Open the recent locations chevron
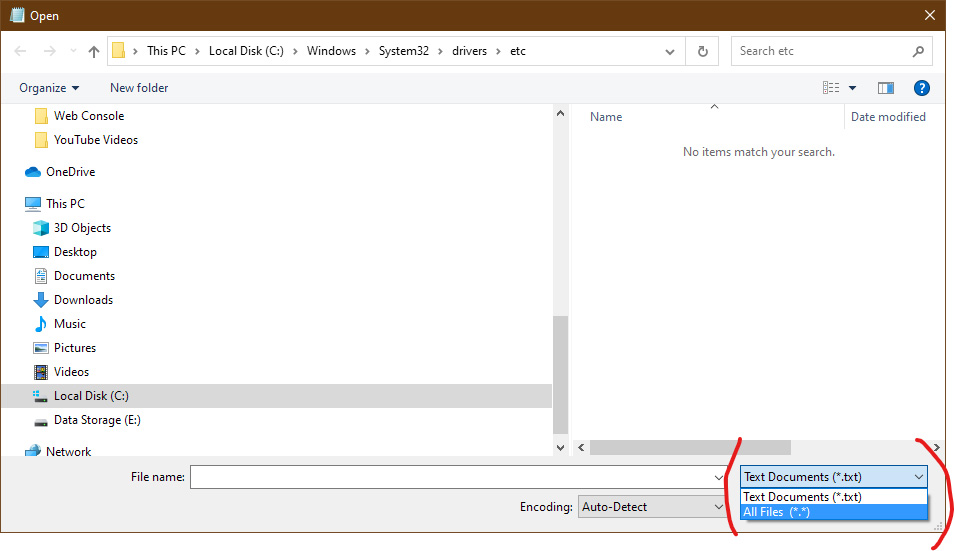The height and width of the screenshot is (551, 955). pyautogui.click(x=73, y=51)
